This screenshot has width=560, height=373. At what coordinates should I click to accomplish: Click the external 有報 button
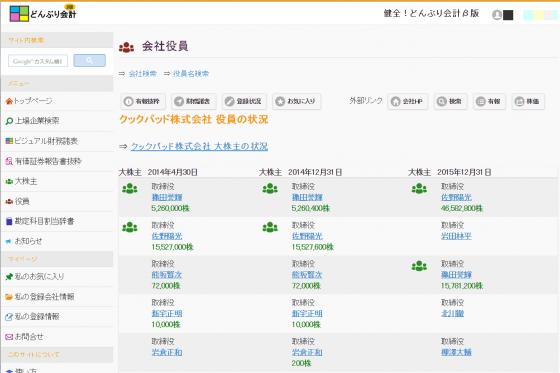tap(489, 101)
